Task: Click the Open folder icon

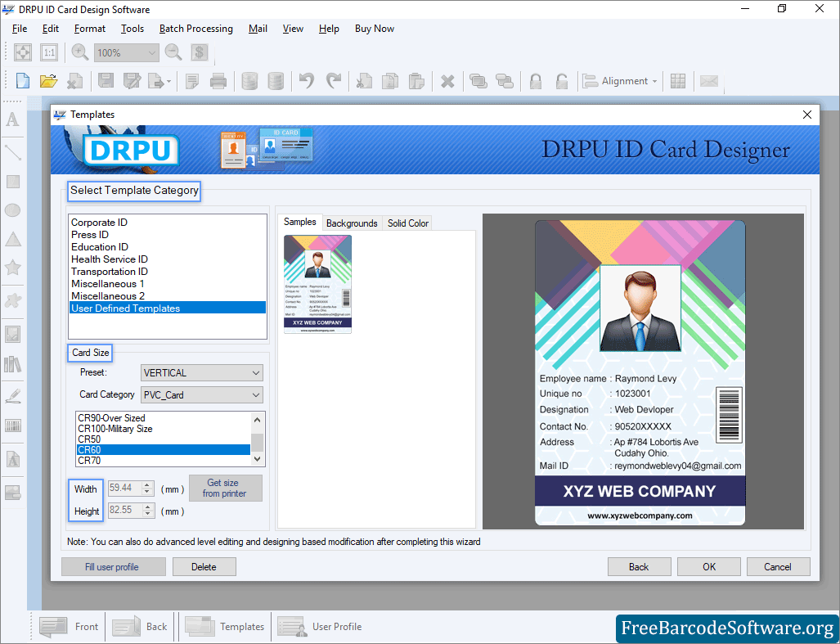Action: (x=48, y=81)
